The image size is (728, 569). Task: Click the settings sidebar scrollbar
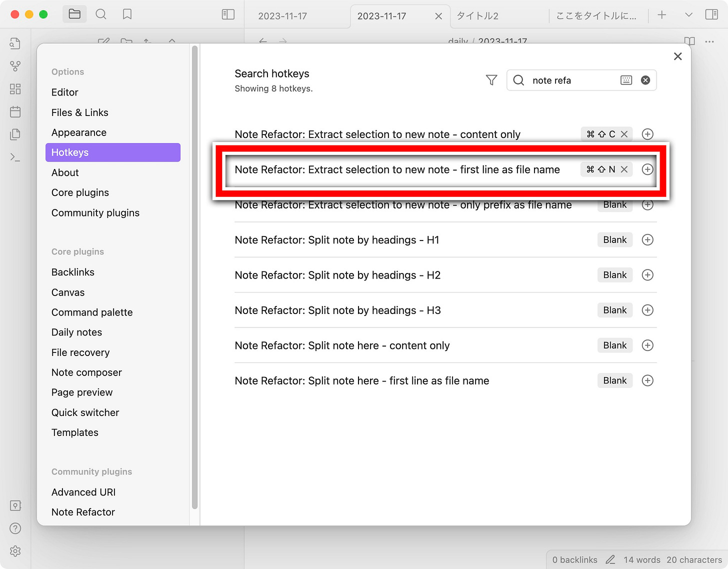click(x=195, y=277)
